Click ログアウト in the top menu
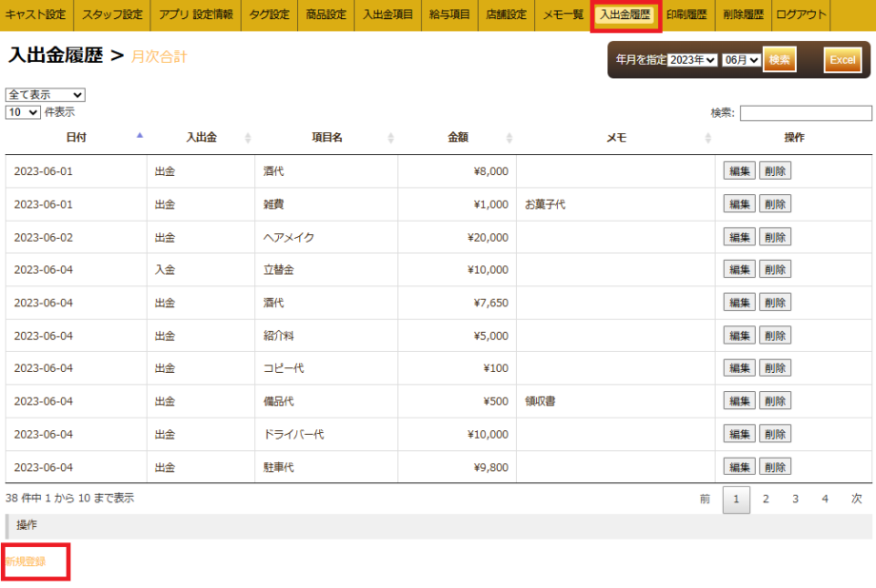 pyautogui.click(x=801, y=15)
